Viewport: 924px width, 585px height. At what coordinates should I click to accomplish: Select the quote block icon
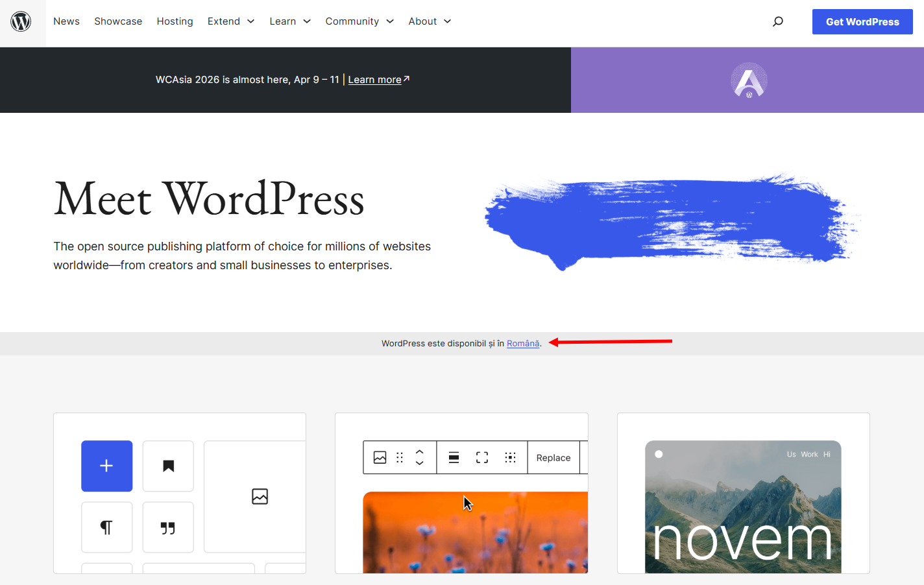[x=168, y=527]
